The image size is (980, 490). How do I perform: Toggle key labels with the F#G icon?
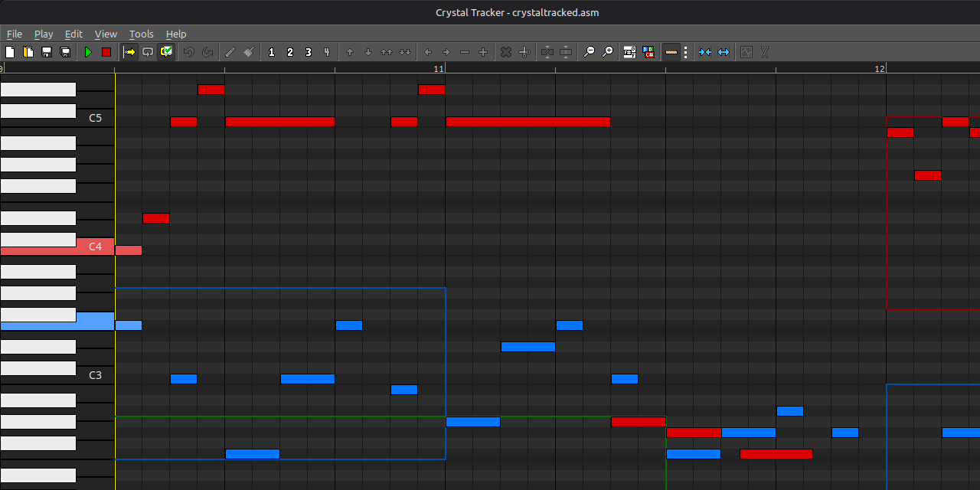629,52
